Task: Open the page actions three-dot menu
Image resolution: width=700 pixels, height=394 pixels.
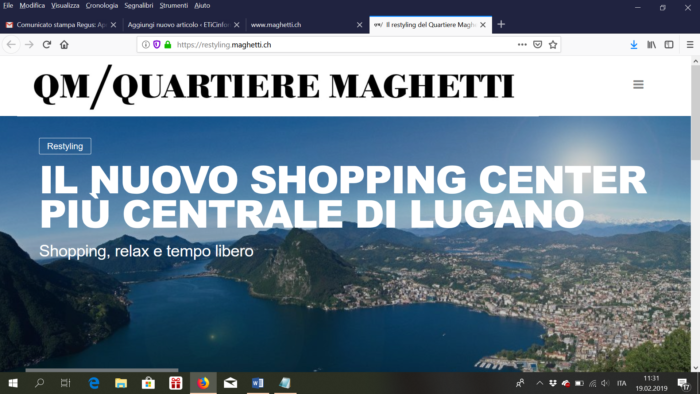Action: [522, 45]
